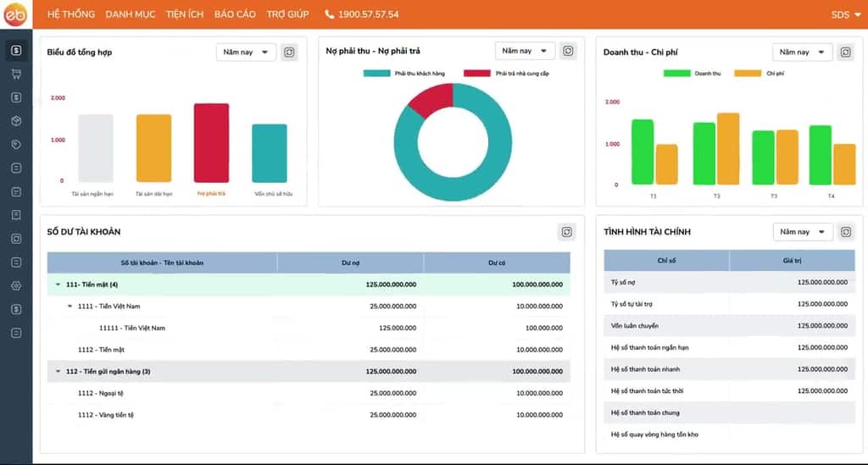Collapse the 112 - Tiền gửi ngân hàng (3) row

point(58,371)
